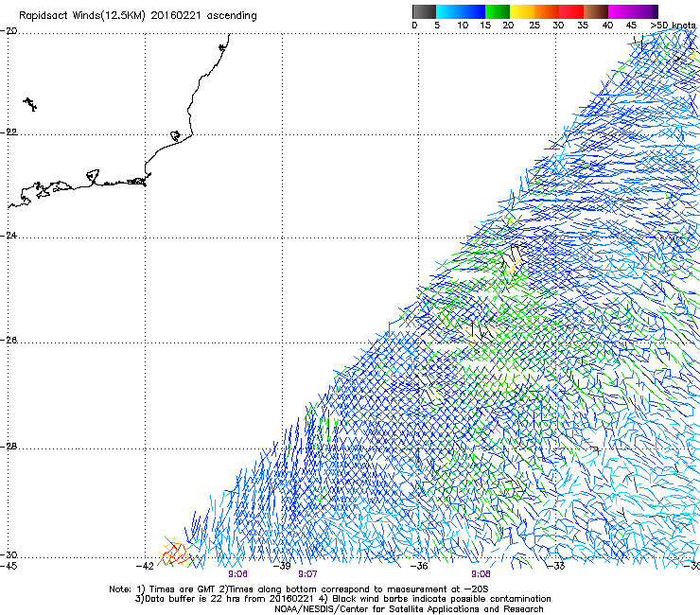Click the cyan-to-blue 5-15 knots legend band

point(461,11)
